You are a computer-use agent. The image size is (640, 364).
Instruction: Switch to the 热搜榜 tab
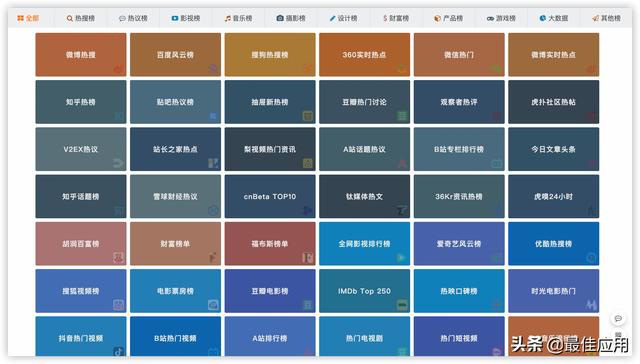pyautogui.click(x=81, y=18)
